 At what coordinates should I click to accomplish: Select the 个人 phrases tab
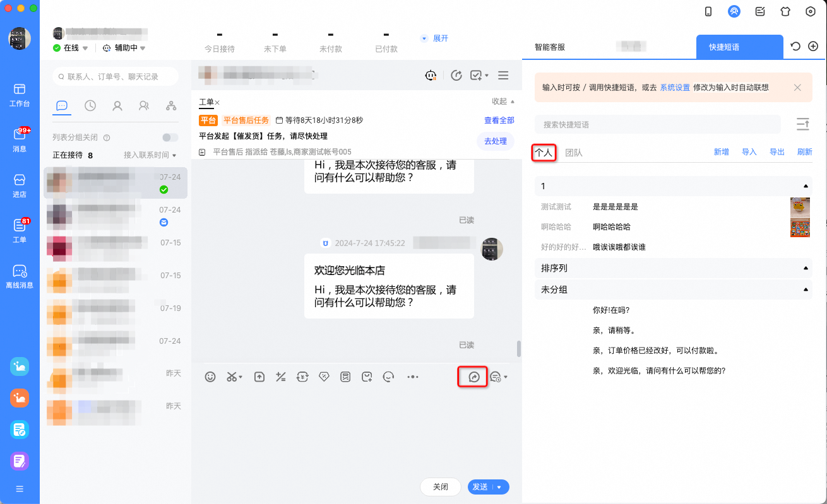544,152
